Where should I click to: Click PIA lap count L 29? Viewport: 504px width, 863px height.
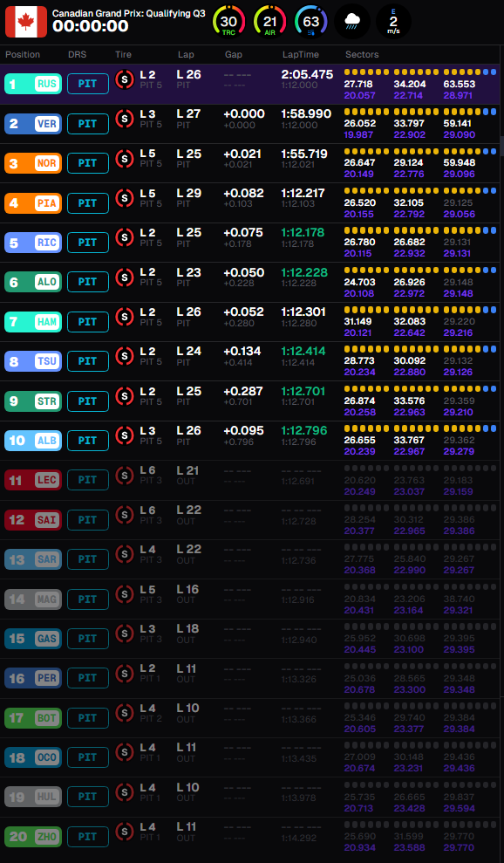click(188, 193)
